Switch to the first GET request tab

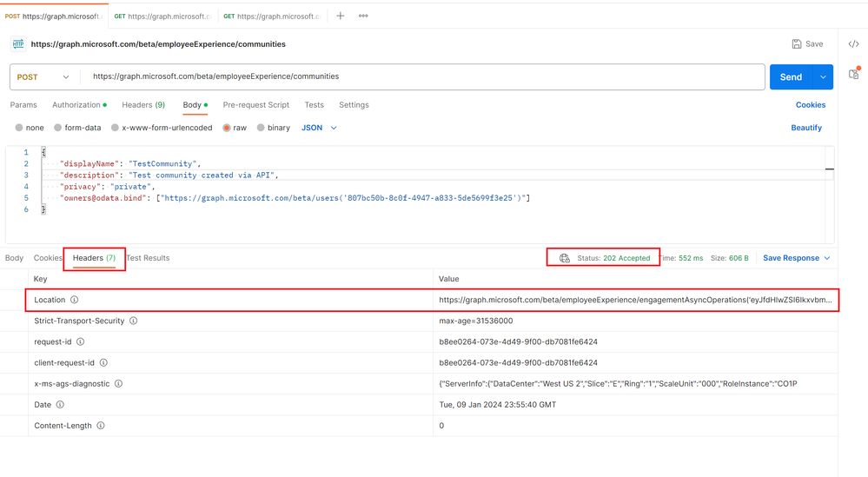[162, 16]
